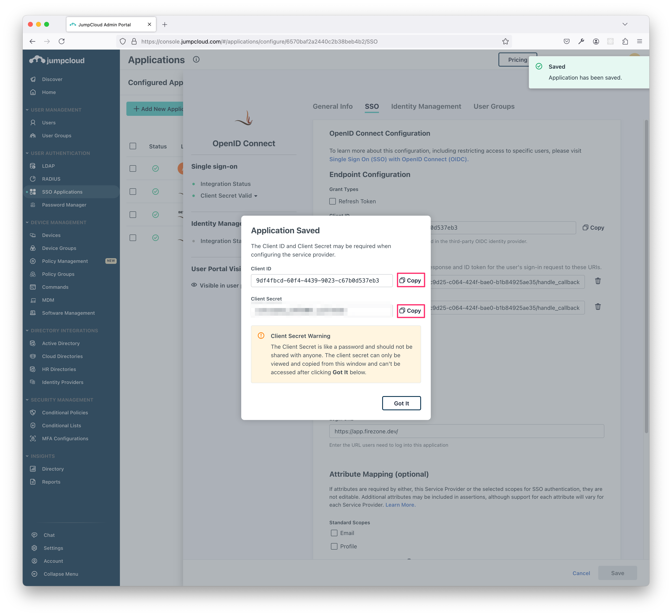Open Settings gear in the sidebar
Viewport: 672px width, 616px height.
click(x=34, y=548)
